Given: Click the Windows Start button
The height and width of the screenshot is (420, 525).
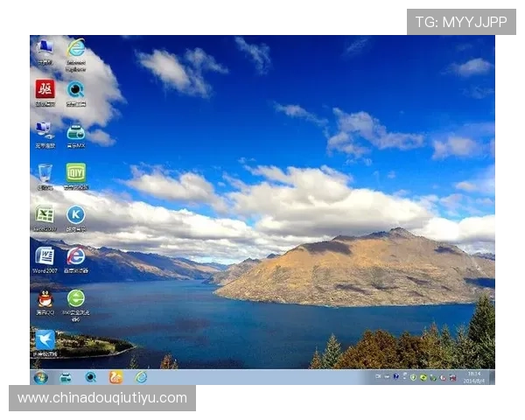Looking at the screenshot, I should pyautogui.click(x=40, y=377).
